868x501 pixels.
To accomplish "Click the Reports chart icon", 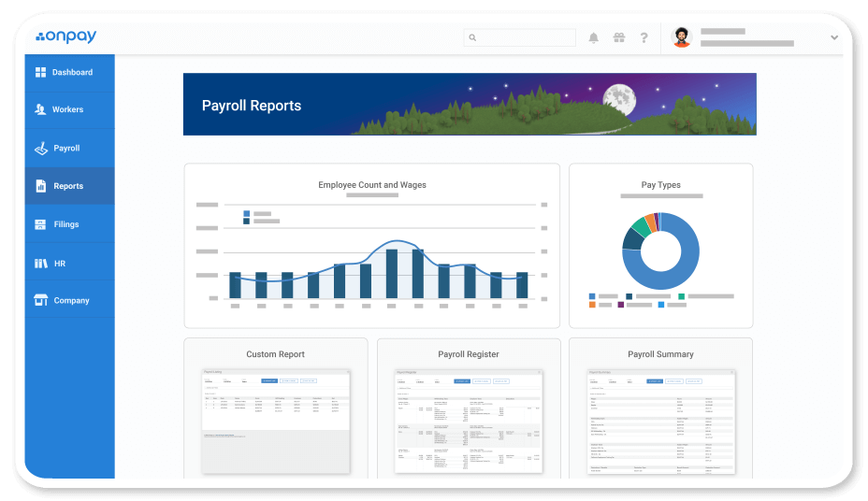I will pyautogui.click(x=40, y=186).
